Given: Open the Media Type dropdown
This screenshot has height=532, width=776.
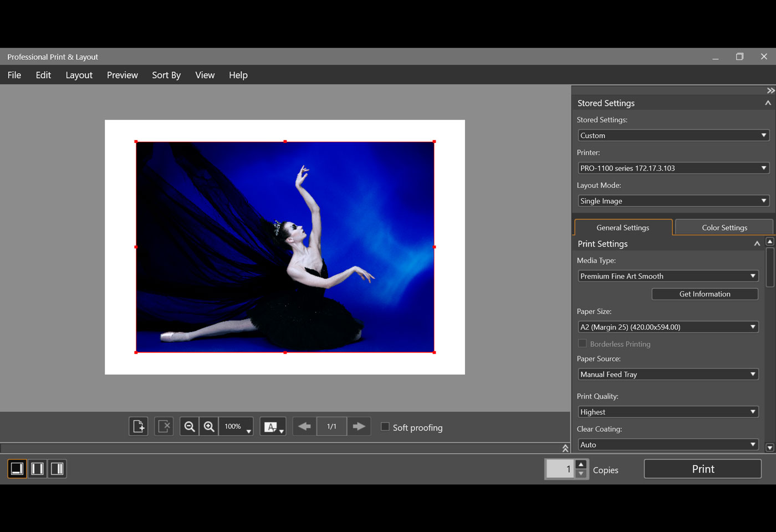Looking at the screenshot, I should pos(667,275).
